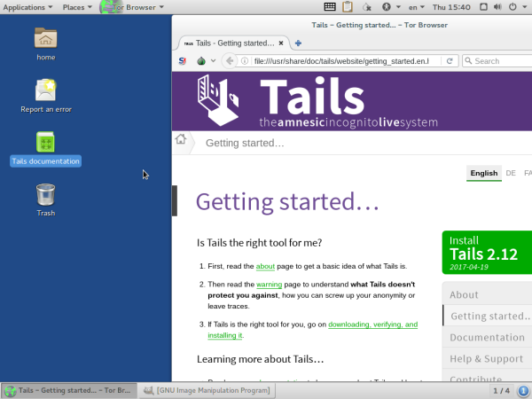The width and height of the screenshot is (532, 399).
Task: Click the browser back arrow button
Action: [230, 61]
